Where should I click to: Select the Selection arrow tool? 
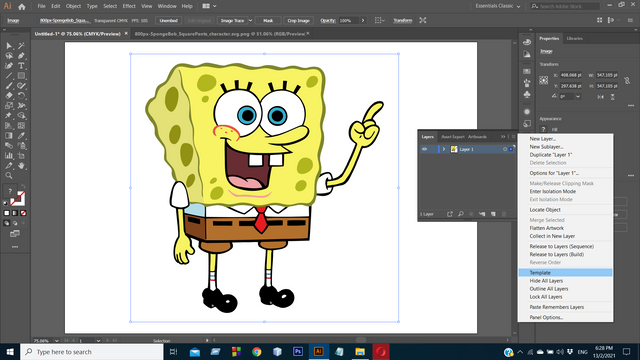[x=9, y=46]
